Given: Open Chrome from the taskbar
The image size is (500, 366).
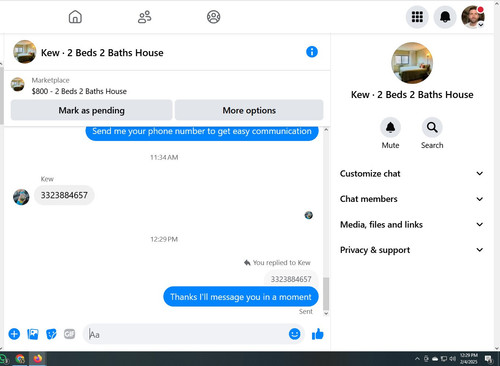Looking at the screenshot, I should coord(20,359).
